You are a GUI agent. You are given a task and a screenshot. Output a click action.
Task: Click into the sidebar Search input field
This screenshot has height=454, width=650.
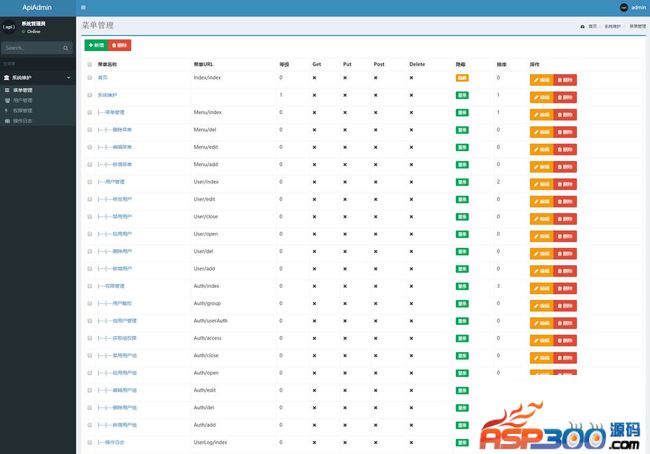[x=28, y=47]
